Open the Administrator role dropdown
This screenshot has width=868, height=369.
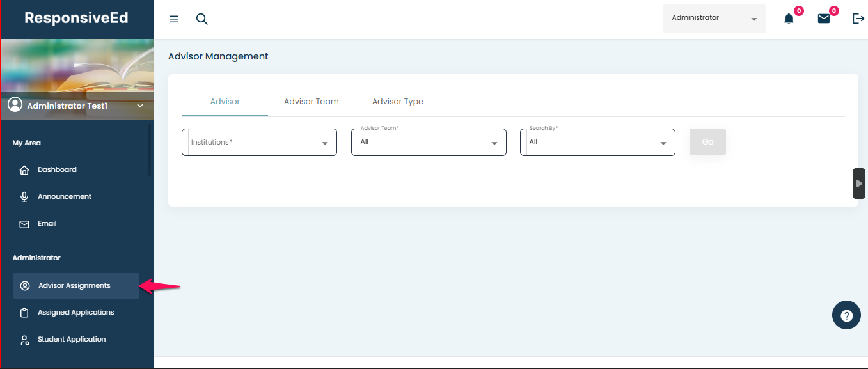(714, 19)
